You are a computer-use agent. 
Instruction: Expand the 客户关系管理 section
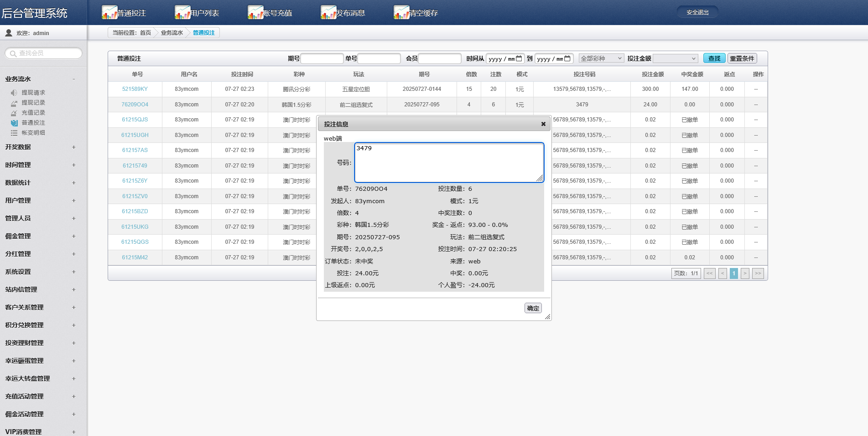73,307
